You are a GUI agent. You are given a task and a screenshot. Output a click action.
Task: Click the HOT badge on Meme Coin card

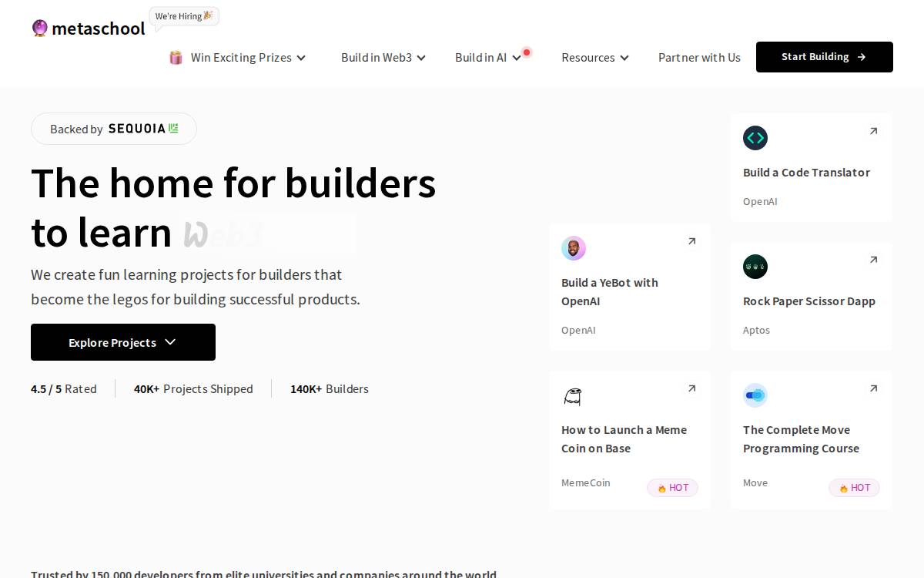672,488
